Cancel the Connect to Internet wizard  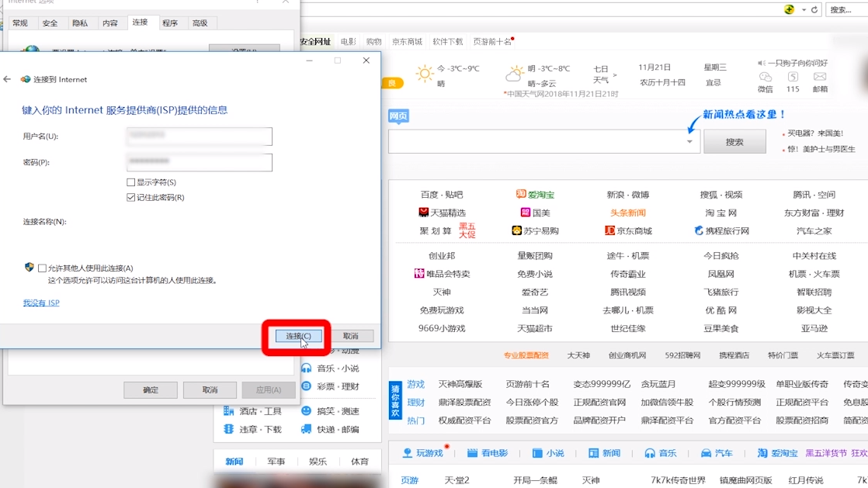[x=350, y=336]
